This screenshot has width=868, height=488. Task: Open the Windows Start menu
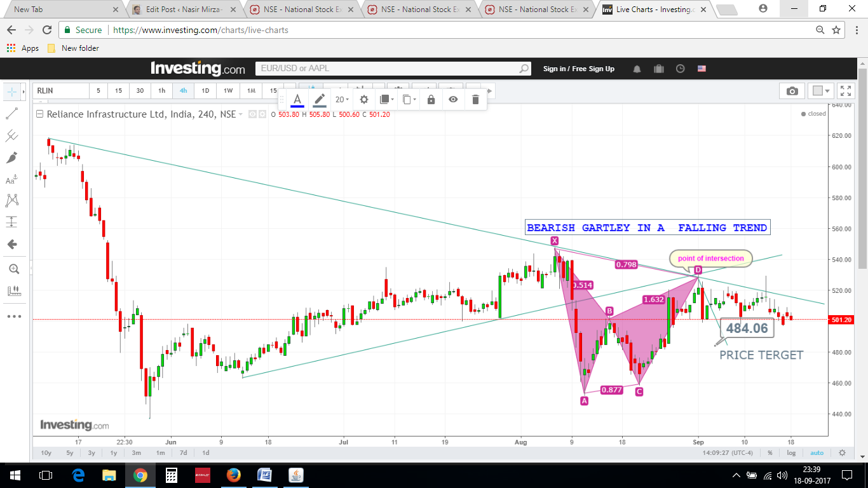[x=15, y=475]
